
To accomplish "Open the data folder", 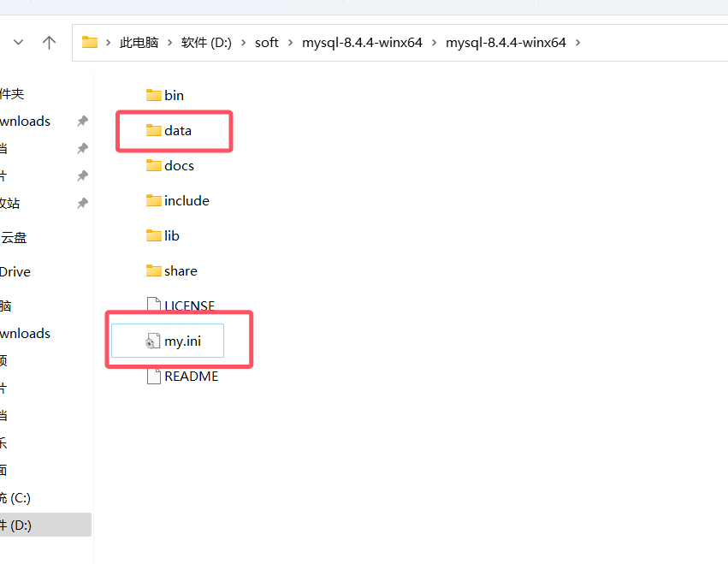I will (x=169, y=131).
